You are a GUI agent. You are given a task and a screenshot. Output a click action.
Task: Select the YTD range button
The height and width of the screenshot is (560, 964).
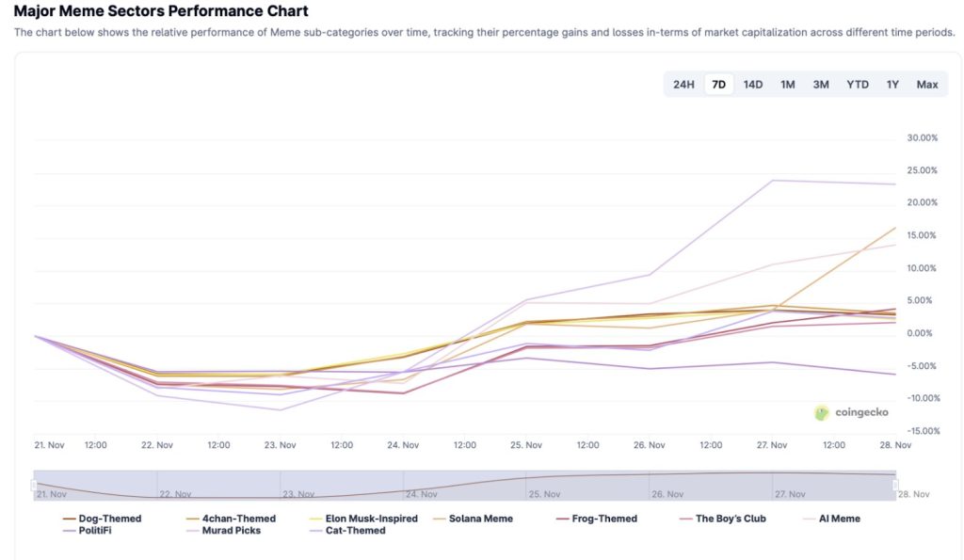858,85
